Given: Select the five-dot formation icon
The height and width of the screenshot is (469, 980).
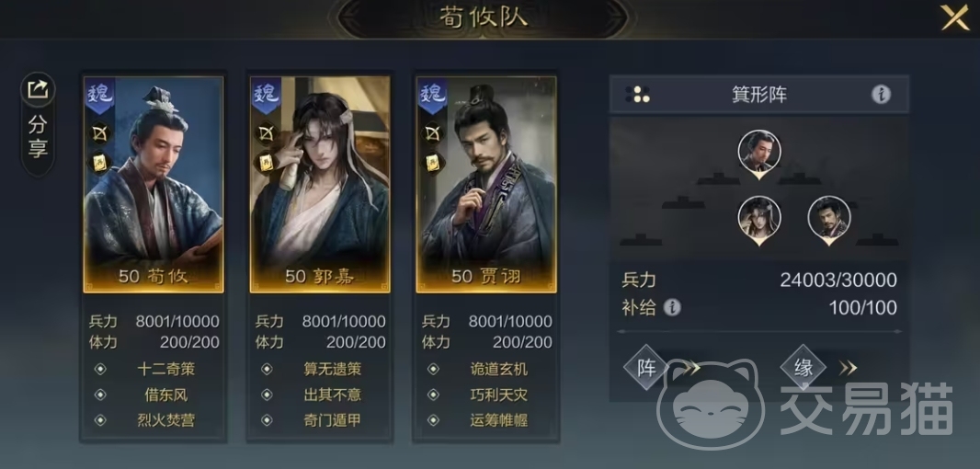Looking at the screenshot, I should 638,95.
